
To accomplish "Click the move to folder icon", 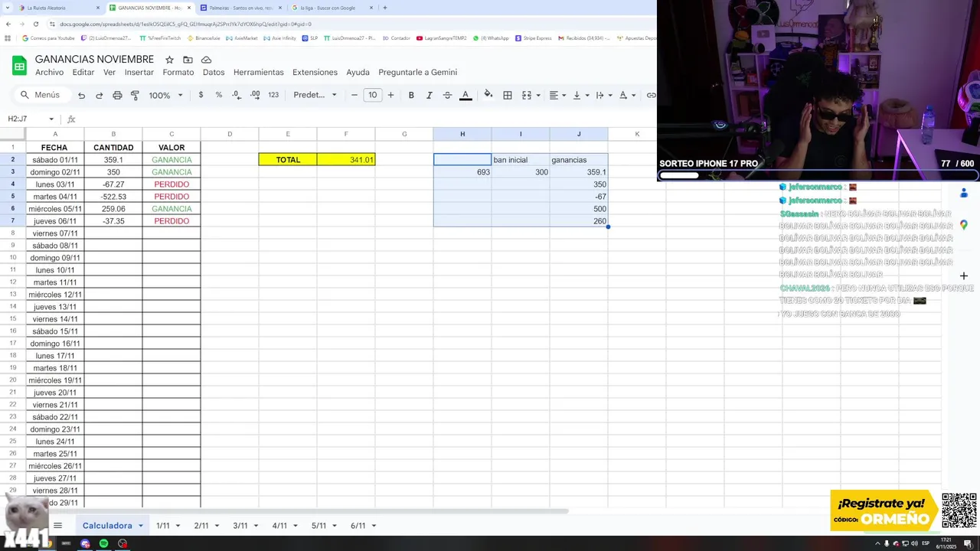I will 188,60.
